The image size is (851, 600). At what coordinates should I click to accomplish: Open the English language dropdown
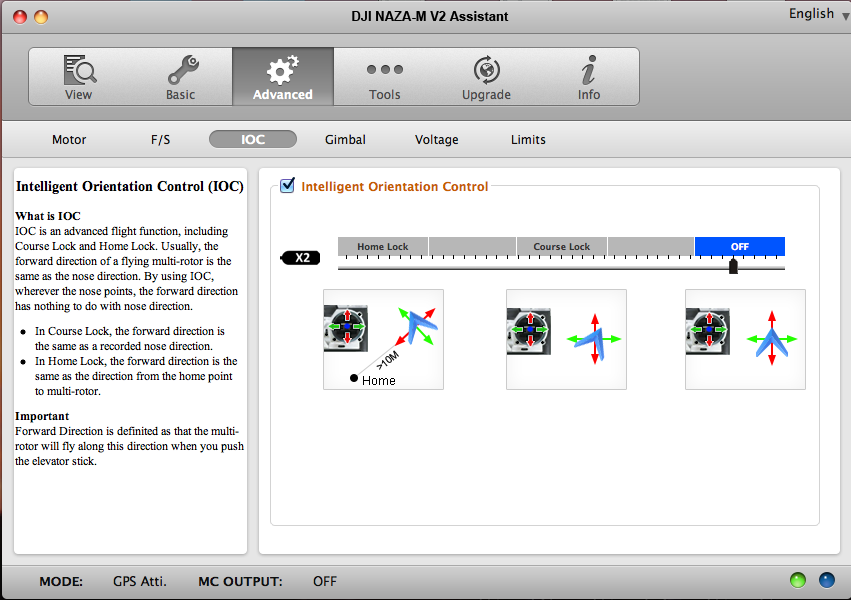[x=818, y=14]
